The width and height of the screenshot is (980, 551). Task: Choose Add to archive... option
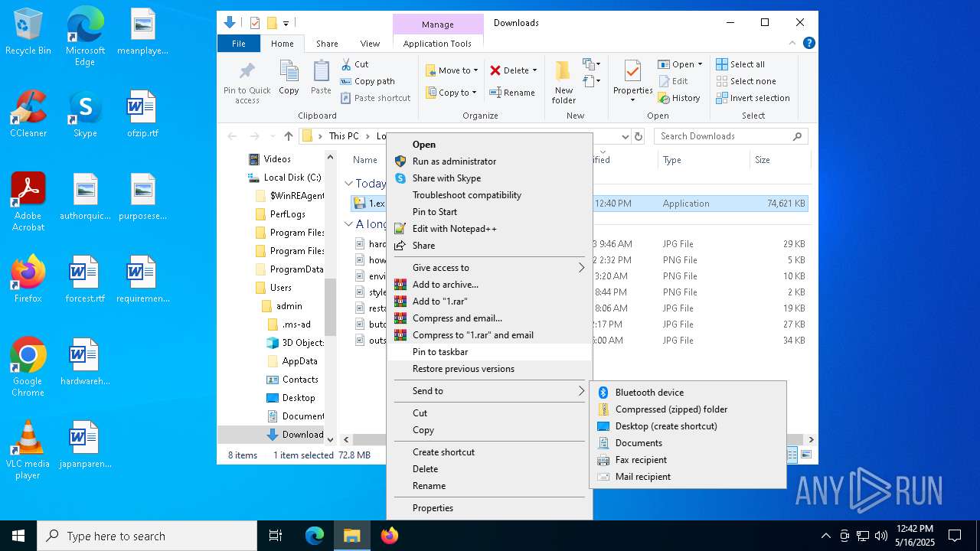[x=489, y=285]
